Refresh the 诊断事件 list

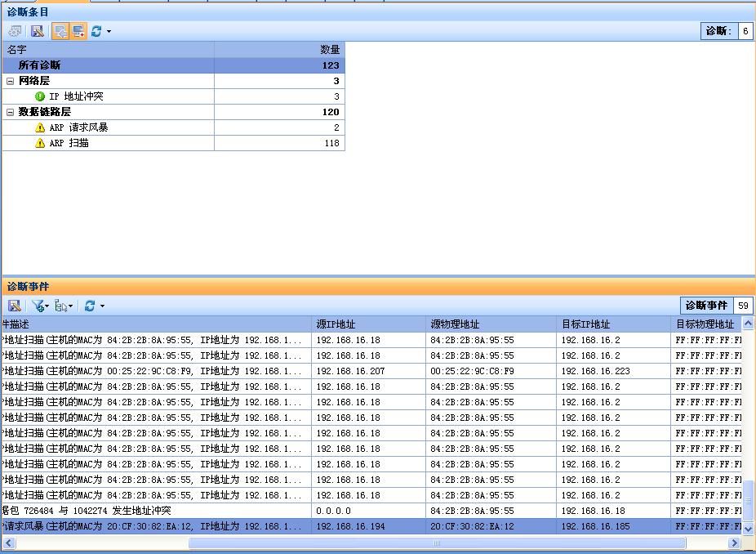pyautogui.click(x=90, y=306)
